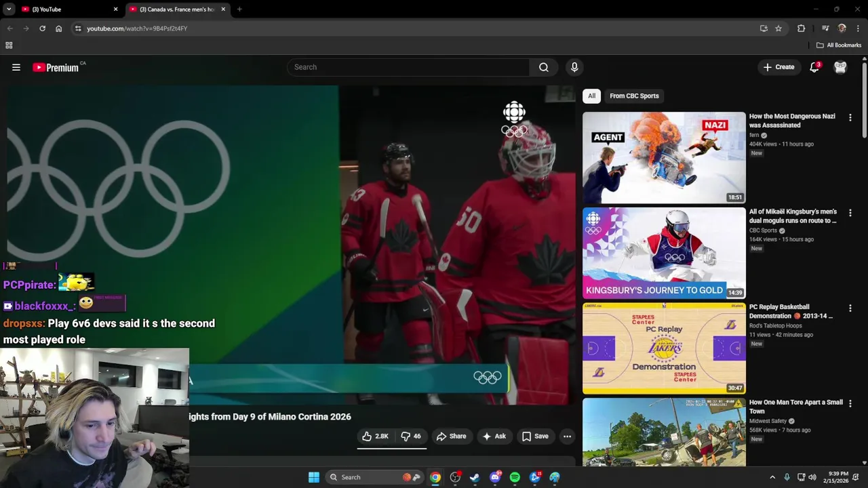The image size is (868, 488).
Task: Open options for Most Dangerous Nazi video
Action: [850, 117]
